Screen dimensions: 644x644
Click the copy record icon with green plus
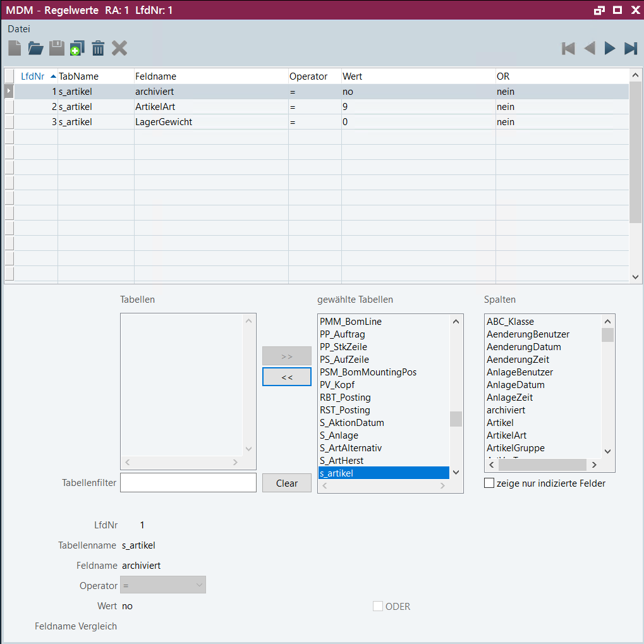pos(77,48)
